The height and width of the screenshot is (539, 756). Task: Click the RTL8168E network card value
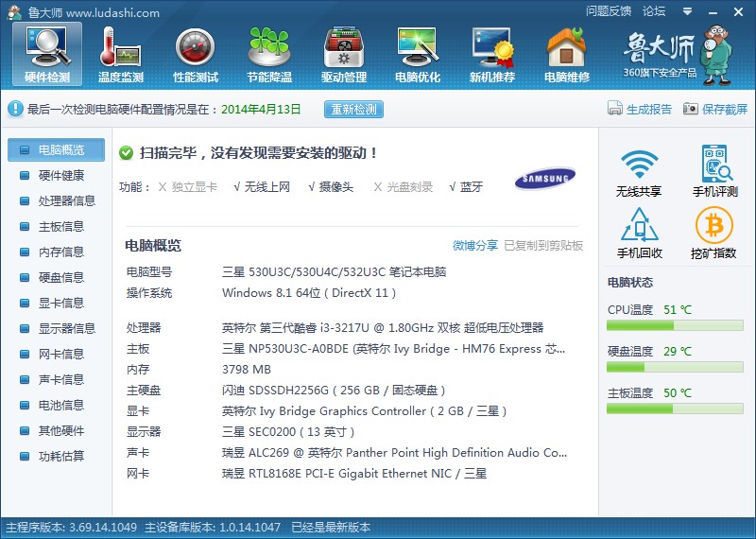(x=354, y=474)
